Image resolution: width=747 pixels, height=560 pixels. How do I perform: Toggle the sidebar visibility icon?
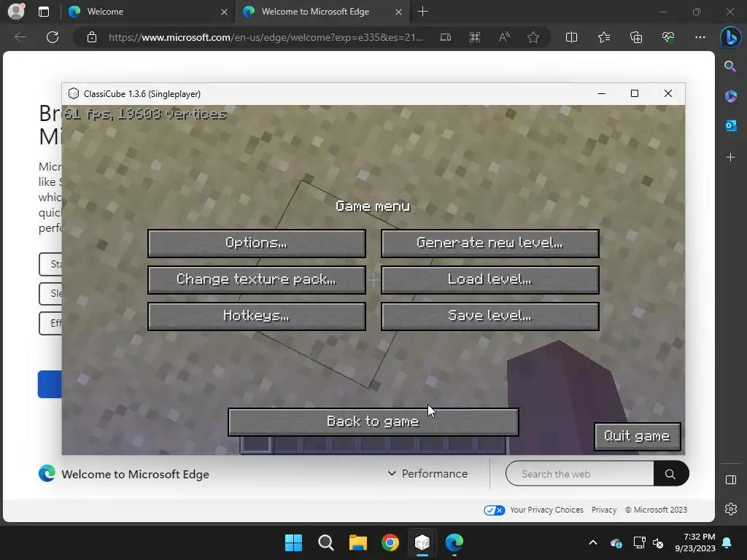(x=730, y=480)
